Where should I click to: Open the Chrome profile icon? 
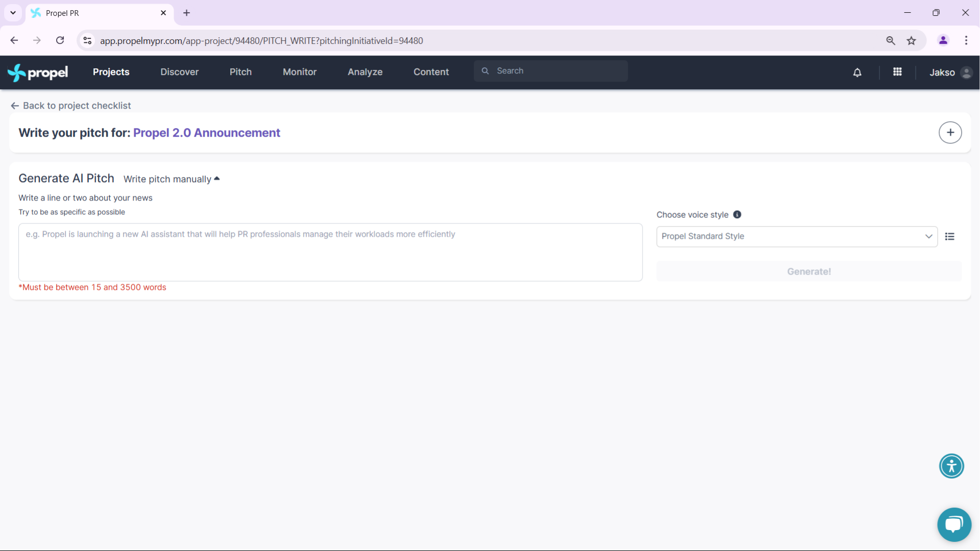pos(943,40)
